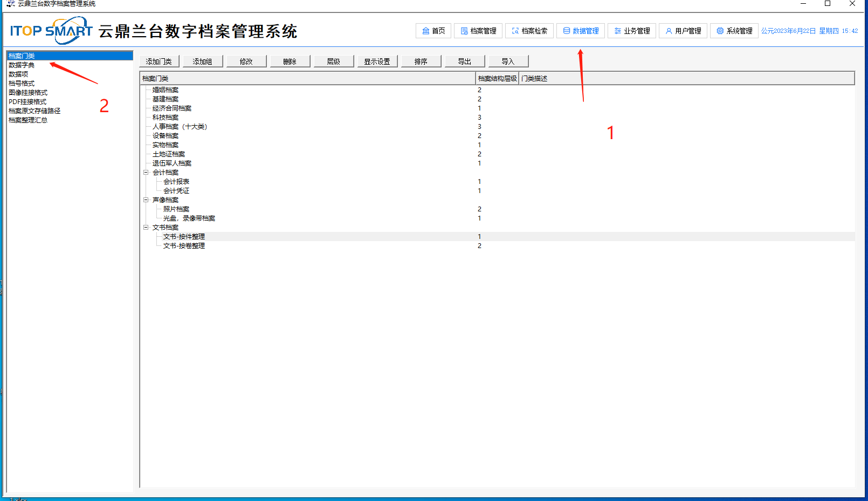This screenshot has width=868, height=501.
Task: Select 数据字典 in the left sidebar
Action: click(22, 65)
